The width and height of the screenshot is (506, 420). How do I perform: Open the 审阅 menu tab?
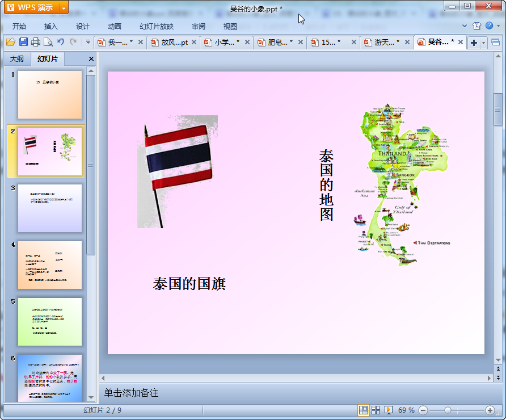(199, 27)
